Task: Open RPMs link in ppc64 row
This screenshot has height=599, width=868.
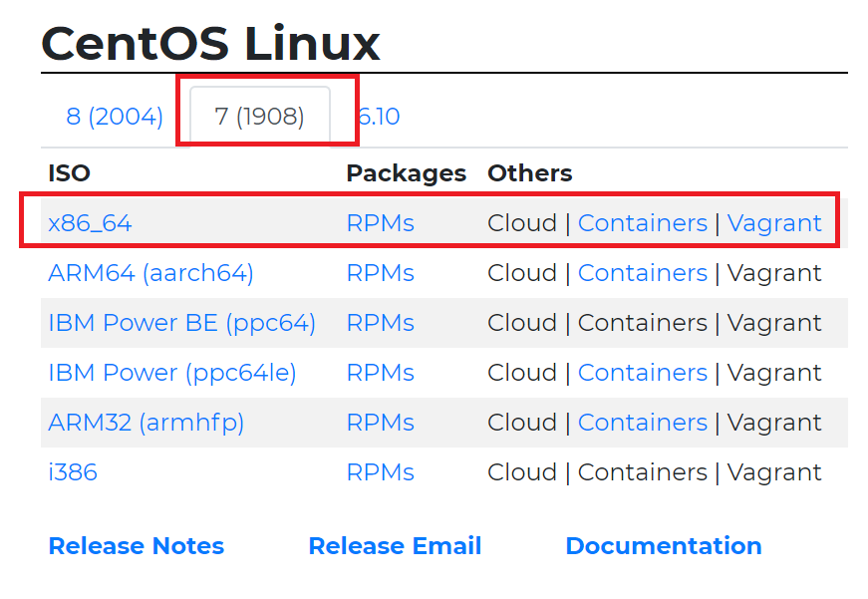Action: pyautogui.click(x=381, y=323)
